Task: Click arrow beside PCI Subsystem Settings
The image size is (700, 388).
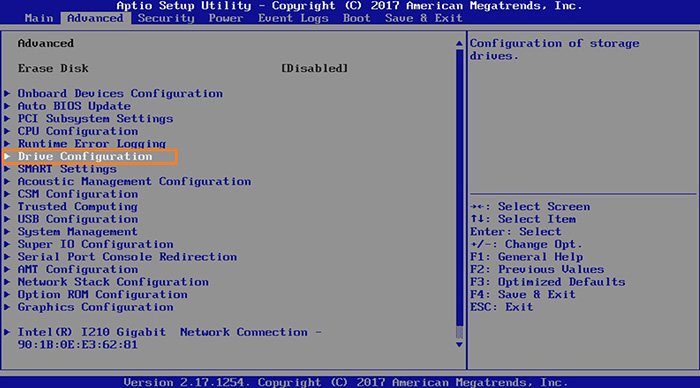Action: 7,118
